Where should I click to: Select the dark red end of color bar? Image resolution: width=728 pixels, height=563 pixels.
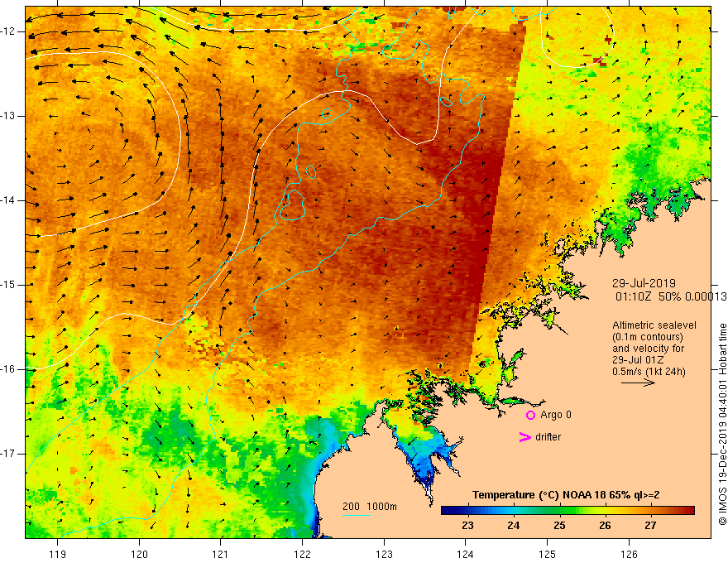pos(689,511)
